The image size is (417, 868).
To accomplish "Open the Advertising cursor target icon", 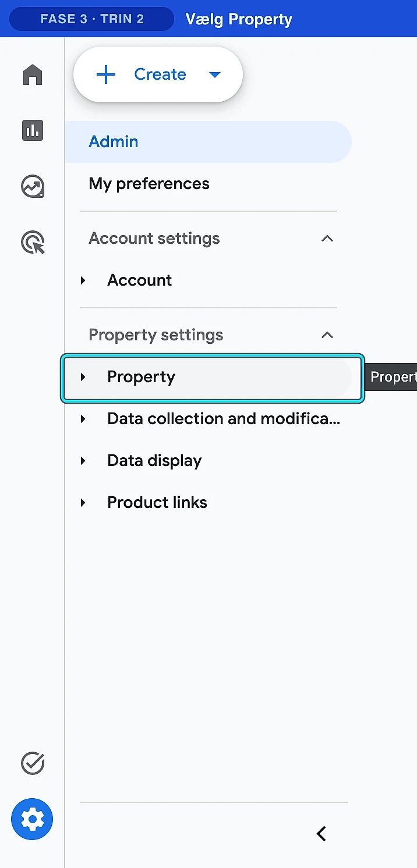I will pos(33,243).
